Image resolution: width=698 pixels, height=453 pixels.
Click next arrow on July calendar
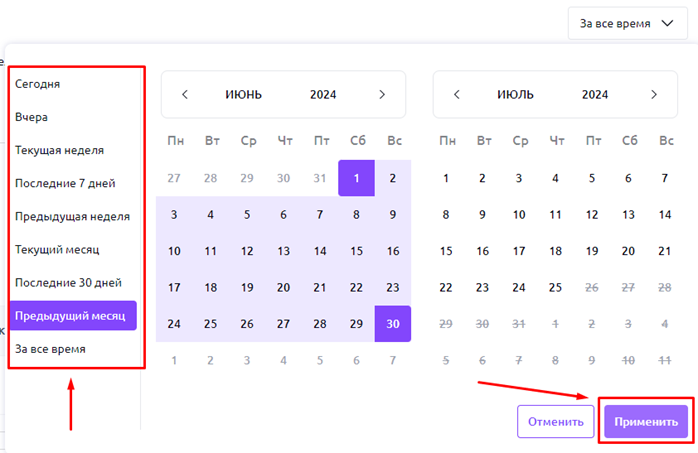pos(654,95)
